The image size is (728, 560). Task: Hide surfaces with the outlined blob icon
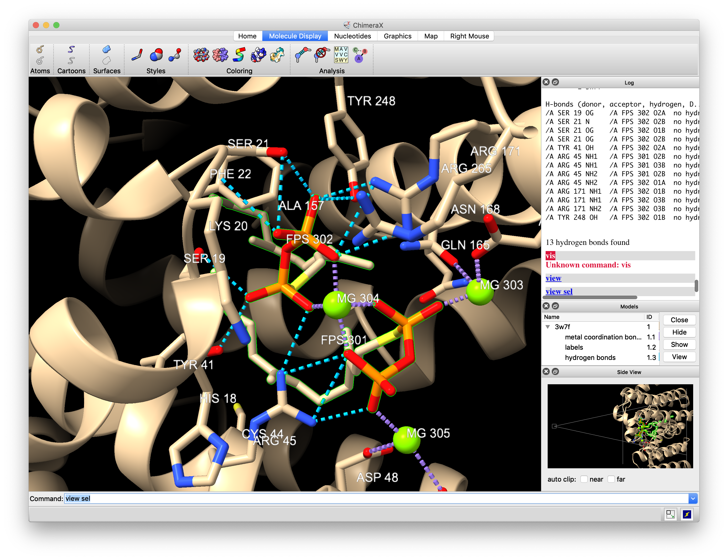(x=107, y=60)
